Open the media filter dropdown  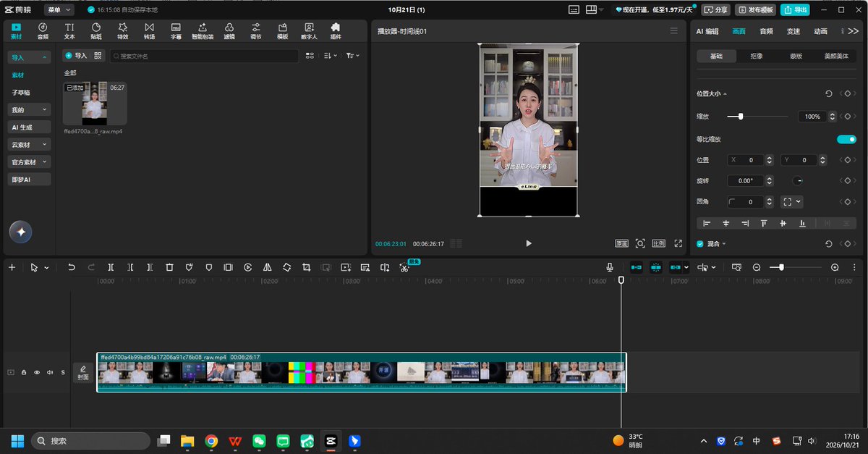pyautogui.click(x=353, y=56)
